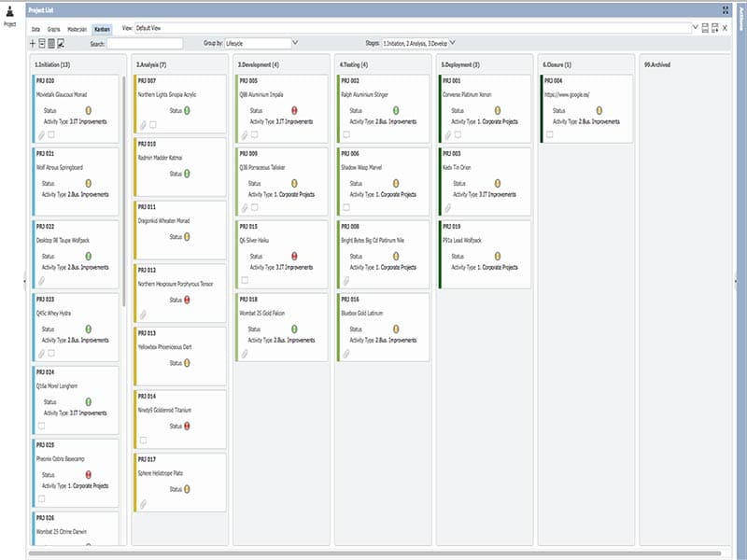Open the Stages dropdown arrow
Screen dimensions: 747x560
click(452, 43)
